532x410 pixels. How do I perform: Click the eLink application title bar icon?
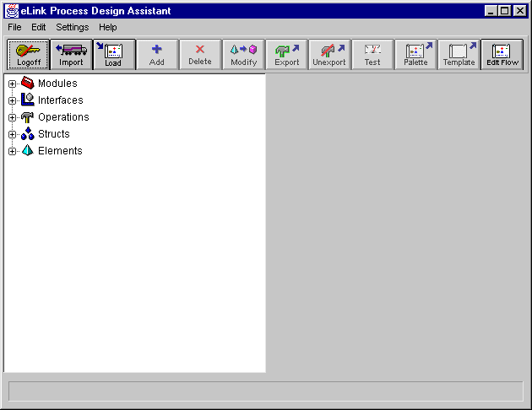[x=12, y=11]
